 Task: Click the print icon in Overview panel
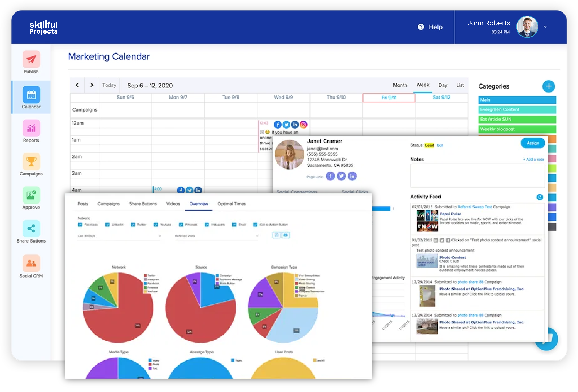(x=286, y=235)
